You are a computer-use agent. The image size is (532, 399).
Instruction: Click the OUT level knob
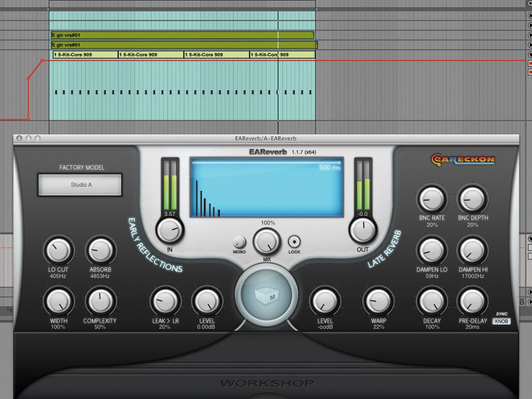click(x=362, y=231)
